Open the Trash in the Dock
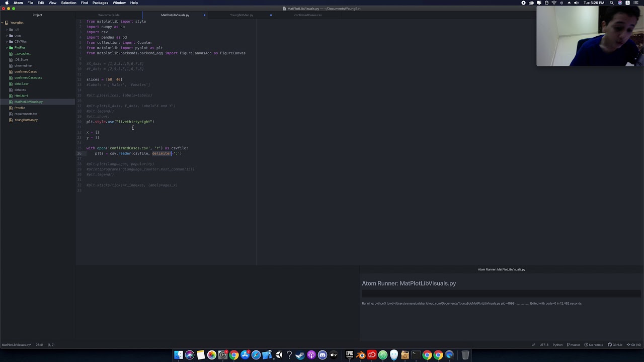Image resolution: width=644 pixels, height=362 pixels. coord(465,355)
